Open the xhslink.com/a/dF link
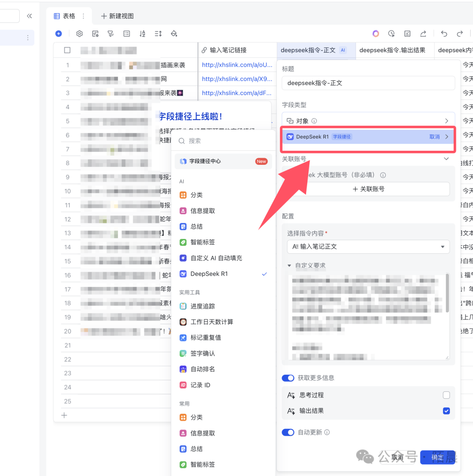Screen dimensions: 473x476 click(x=236, y=93)
